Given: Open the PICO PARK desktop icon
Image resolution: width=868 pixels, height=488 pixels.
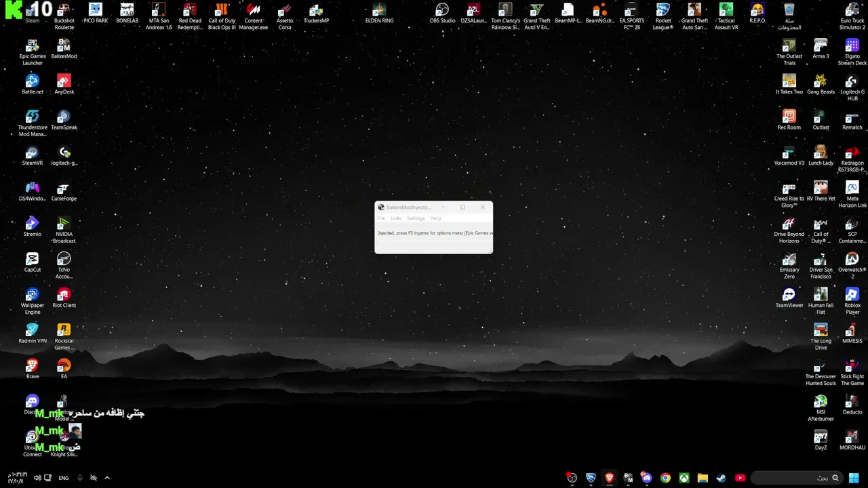Looking at the screenshot, I should tap(96, 14).
